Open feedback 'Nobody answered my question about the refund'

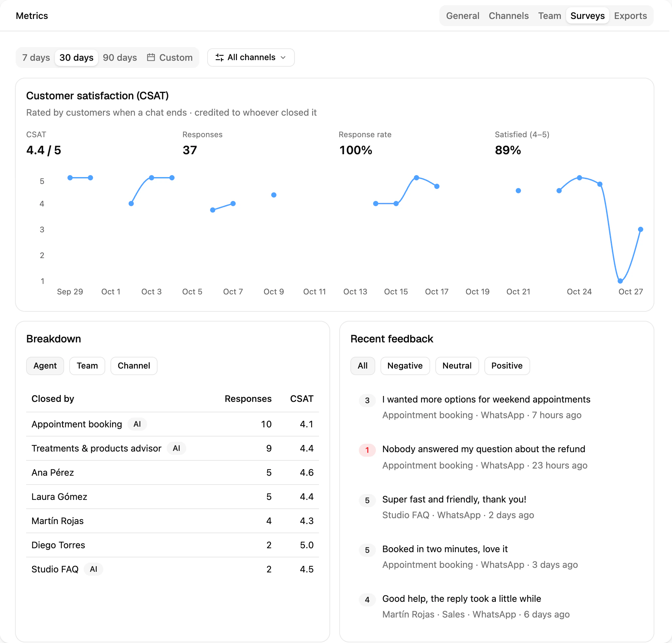(483, 449)
